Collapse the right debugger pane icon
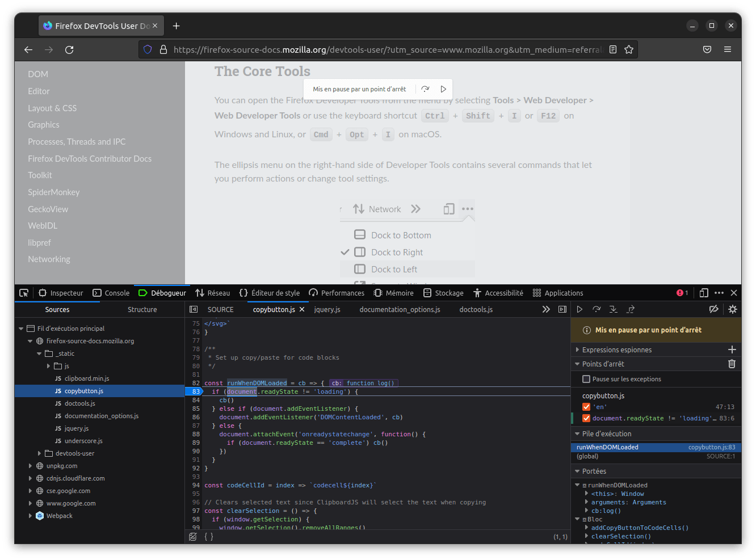Viewport: 756px width, 560px height. point(562,309)
